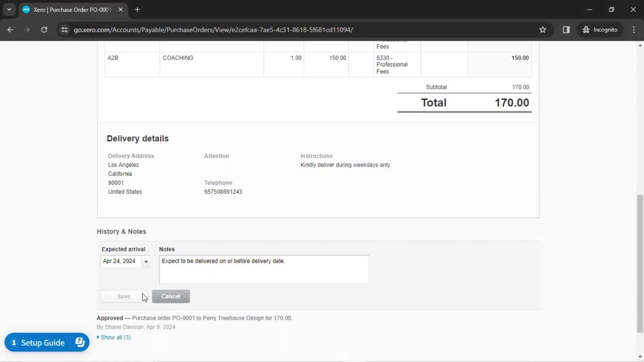Click the browser forward arrow
Viewport: 644px width, 362px height.
27,29
